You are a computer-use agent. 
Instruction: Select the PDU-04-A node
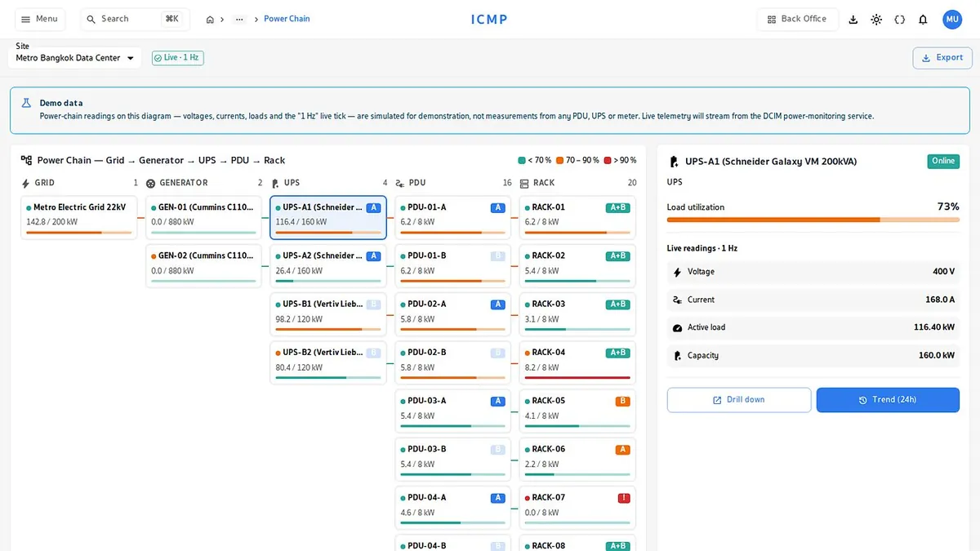point(452,508)
